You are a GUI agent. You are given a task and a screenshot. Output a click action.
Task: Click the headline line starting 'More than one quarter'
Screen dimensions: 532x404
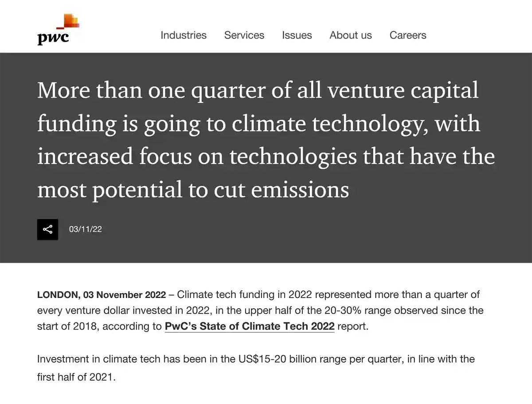click(x=258, y=90)
